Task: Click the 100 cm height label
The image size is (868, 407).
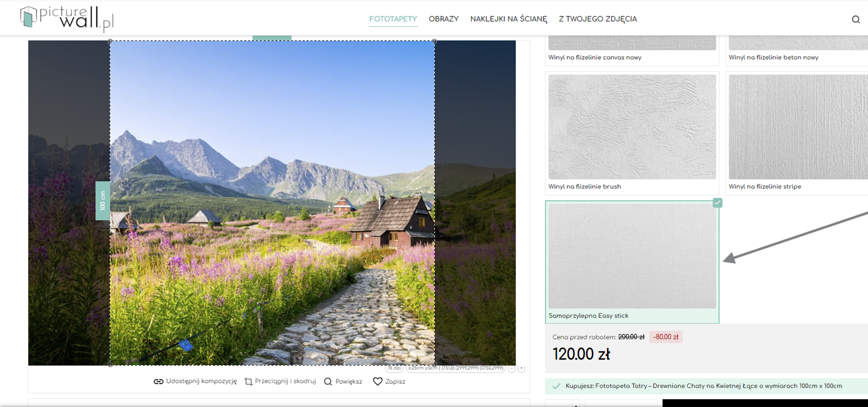Action: tap(103, 201)
